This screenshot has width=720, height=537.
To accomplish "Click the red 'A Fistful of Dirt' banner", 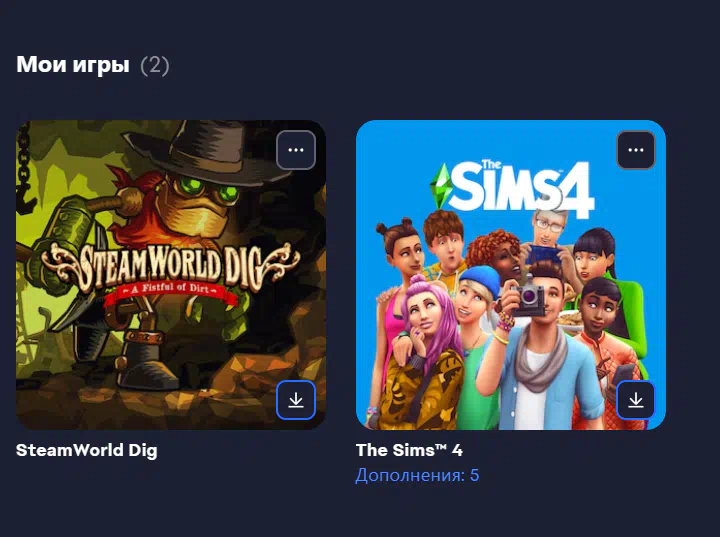I will click(171, 294).
